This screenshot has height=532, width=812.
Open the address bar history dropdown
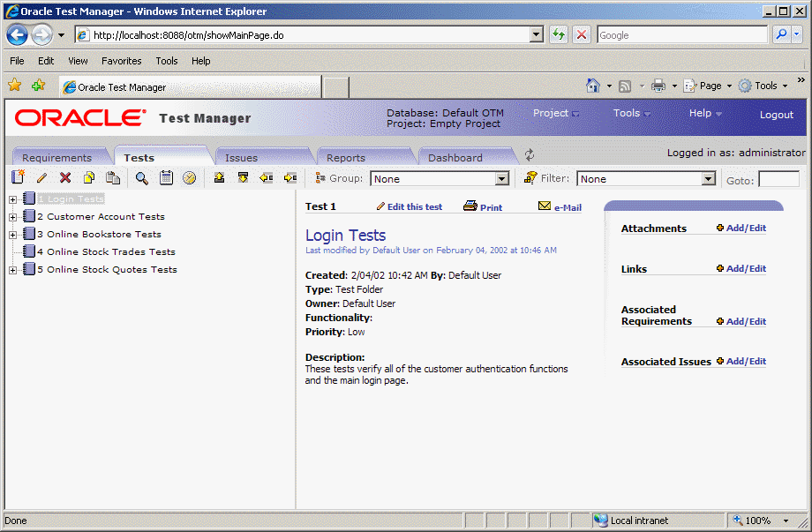536,34
